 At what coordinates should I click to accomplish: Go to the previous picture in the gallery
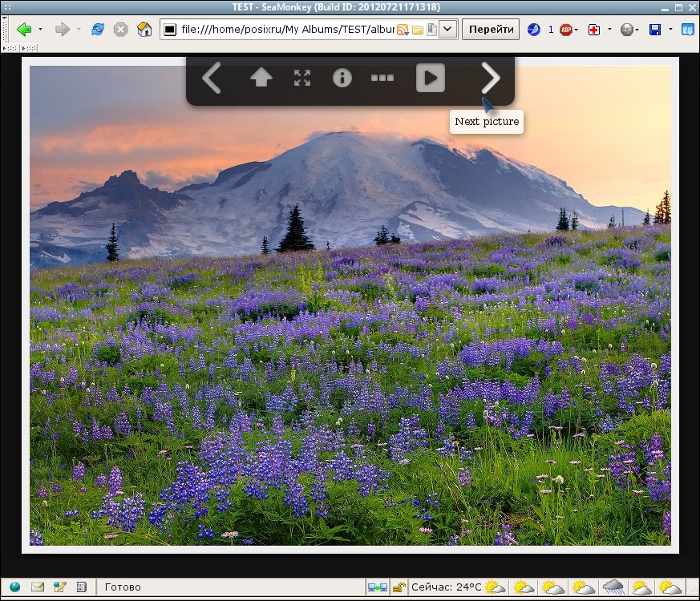(x=212, y=78)
